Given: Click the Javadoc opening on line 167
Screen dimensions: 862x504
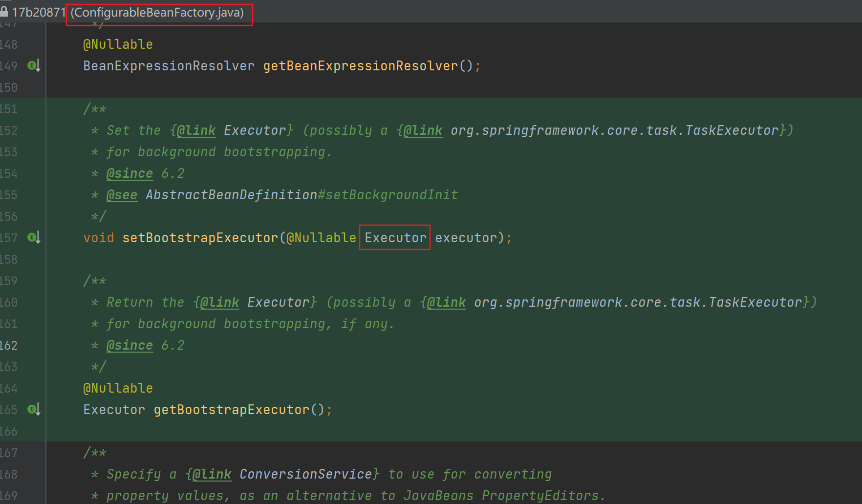Looking at the screenshot, I should [x=94, y=453].
